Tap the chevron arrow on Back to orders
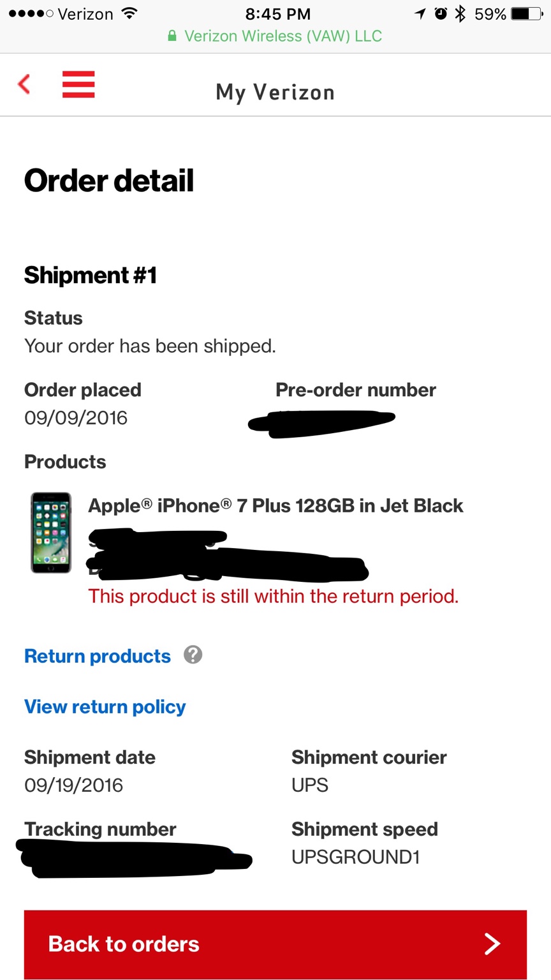The image size is (551, 980). click(492, 944)
